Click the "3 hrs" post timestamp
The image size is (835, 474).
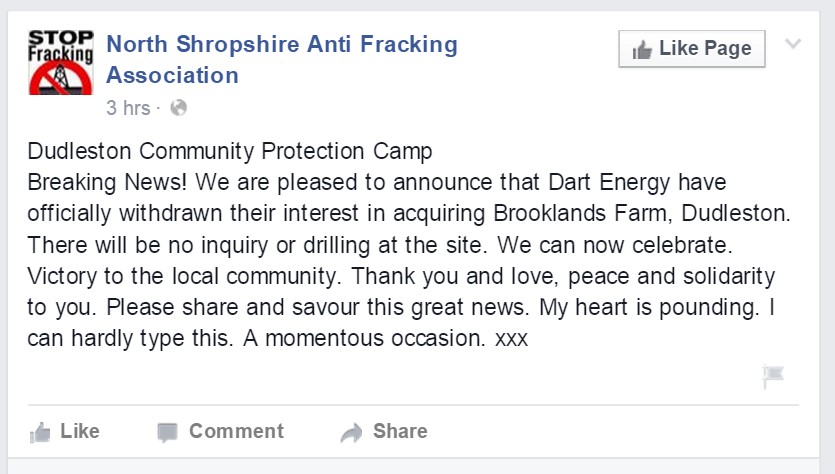(x=128, y=108)
